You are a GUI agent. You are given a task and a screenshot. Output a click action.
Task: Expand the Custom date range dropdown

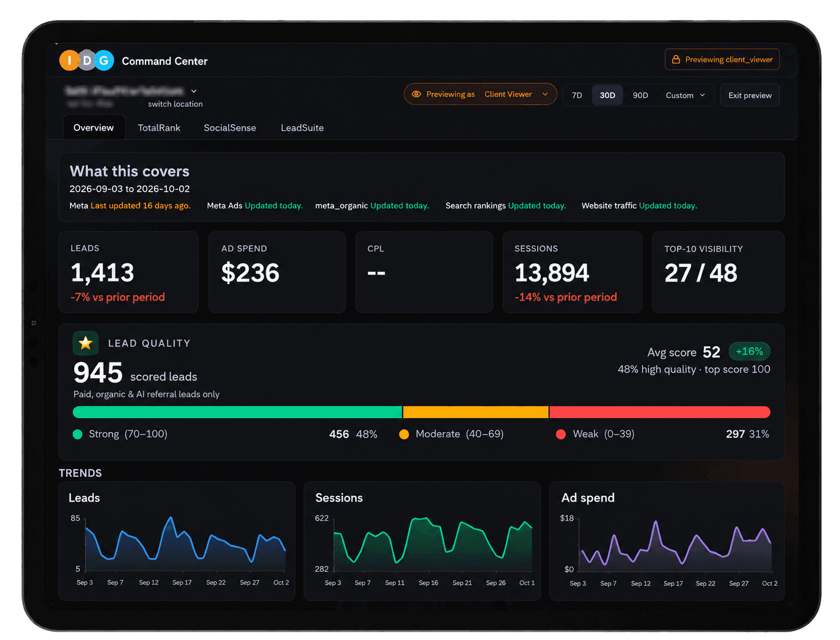[x=685, y=95]
